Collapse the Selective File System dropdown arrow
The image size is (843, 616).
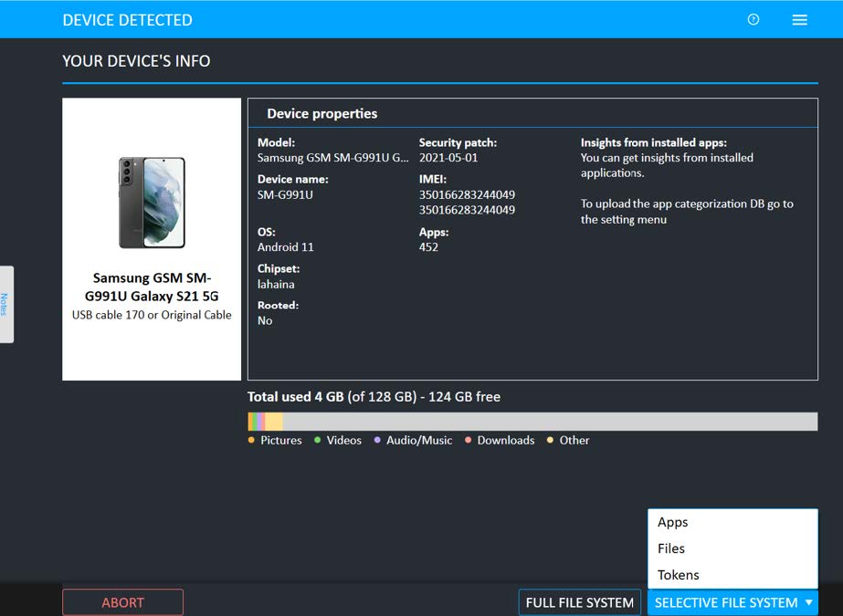pyautogui.click(x=808, y=602)
